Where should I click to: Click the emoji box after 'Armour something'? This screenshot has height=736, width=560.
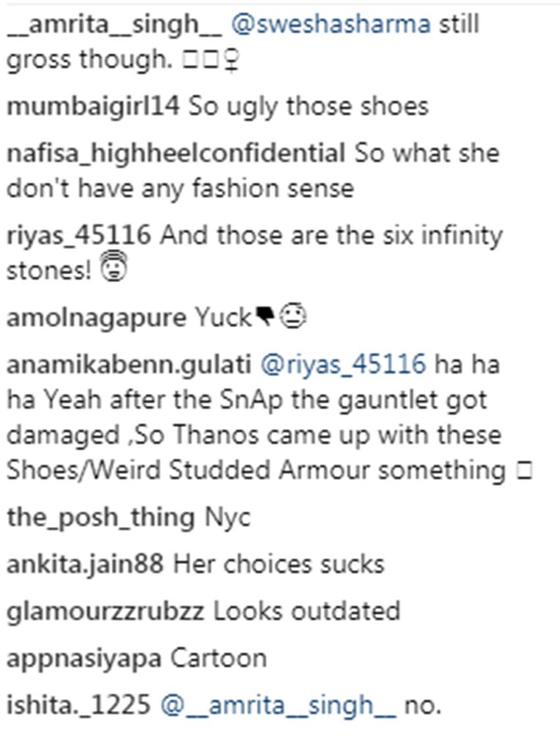524,472
